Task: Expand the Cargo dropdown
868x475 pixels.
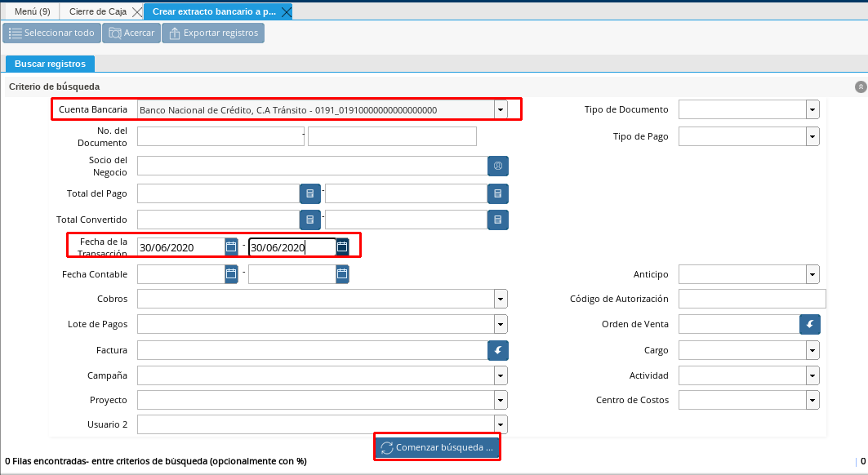Action: (812, 350)
